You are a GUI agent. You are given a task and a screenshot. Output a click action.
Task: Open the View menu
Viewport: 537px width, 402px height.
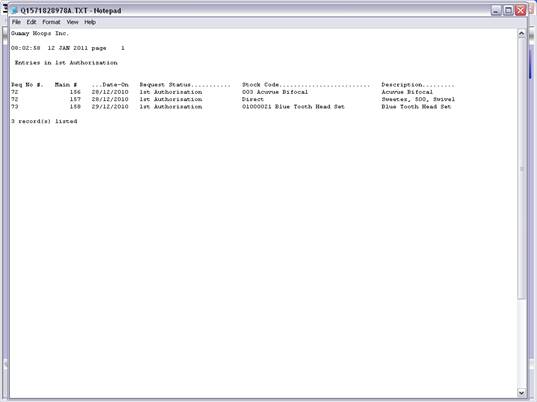pyautogui.click(x=72, y=22)
